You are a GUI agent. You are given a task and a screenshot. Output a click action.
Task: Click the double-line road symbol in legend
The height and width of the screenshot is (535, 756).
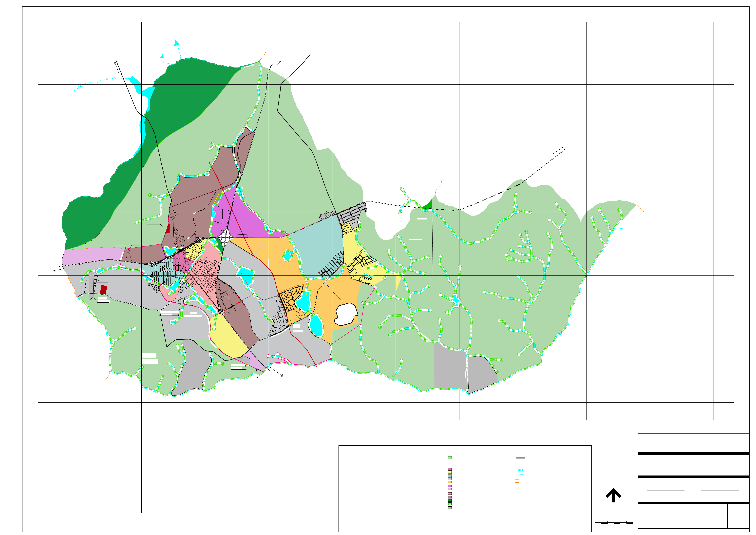pyautogui.click(x=520, y=464)
